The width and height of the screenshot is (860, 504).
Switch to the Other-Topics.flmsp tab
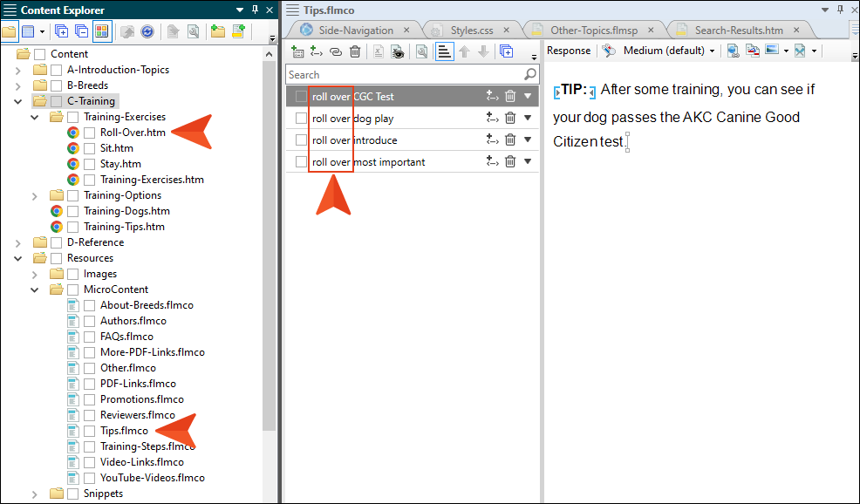pos(594,31)
